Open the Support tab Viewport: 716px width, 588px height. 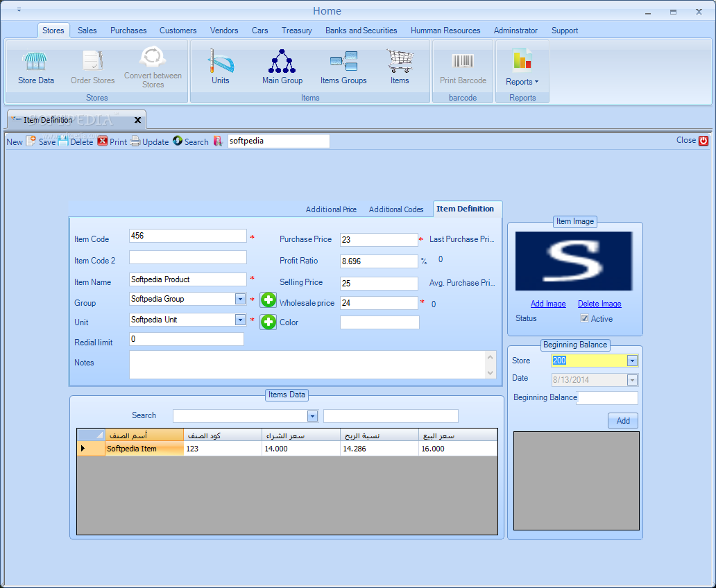click(565, 31)
